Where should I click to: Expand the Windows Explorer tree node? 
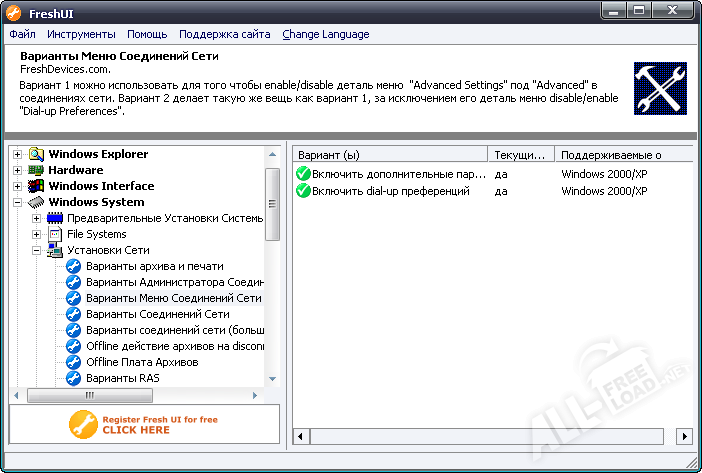tap(17, 154)
